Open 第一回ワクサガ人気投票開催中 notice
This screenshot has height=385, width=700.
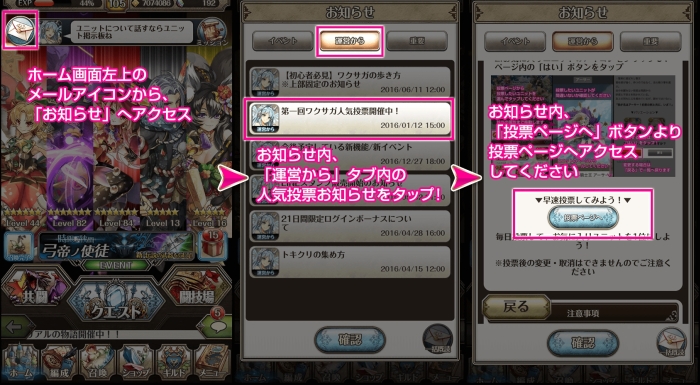pos(350,118)
